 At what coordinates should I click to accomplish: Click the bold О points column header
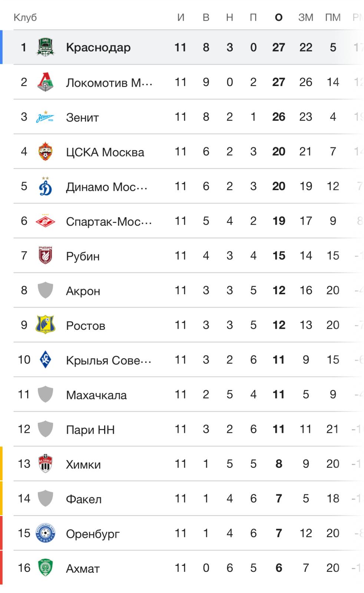point(279,17)
